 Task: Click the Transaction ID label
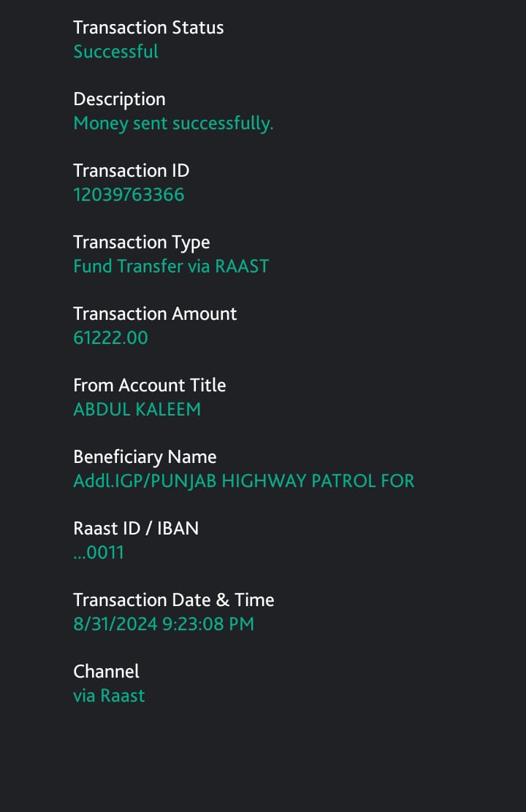131,171
